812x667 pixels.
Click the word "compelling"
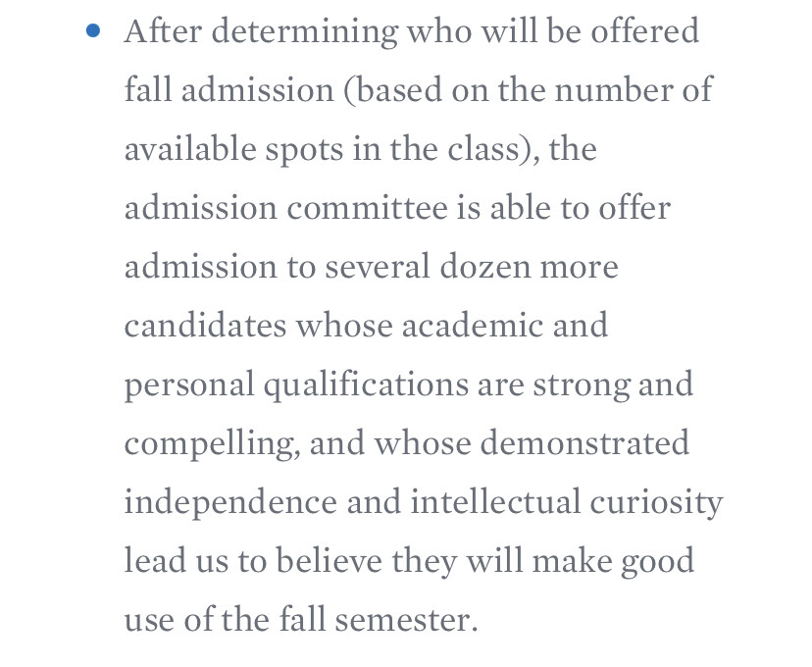[x=213, y=445]
